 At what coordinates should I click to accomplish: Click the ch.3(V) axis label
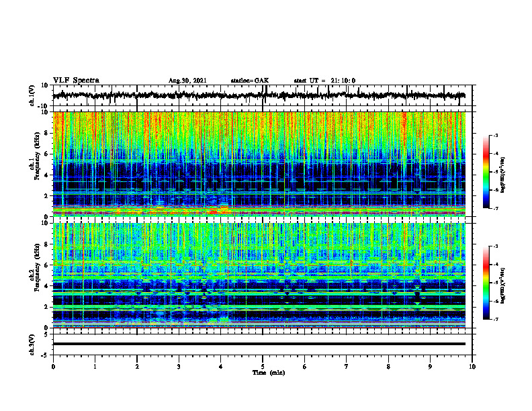(32, 345)
